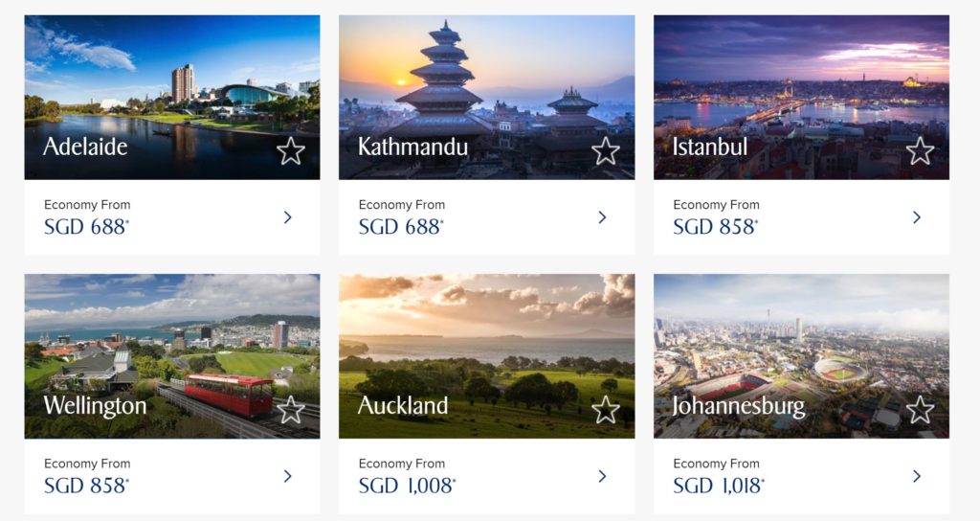Click the Kathmandu SGD 688 fare
Viewport: 980px width, 521px height.
pyautogui.click(x=400, y=227)
